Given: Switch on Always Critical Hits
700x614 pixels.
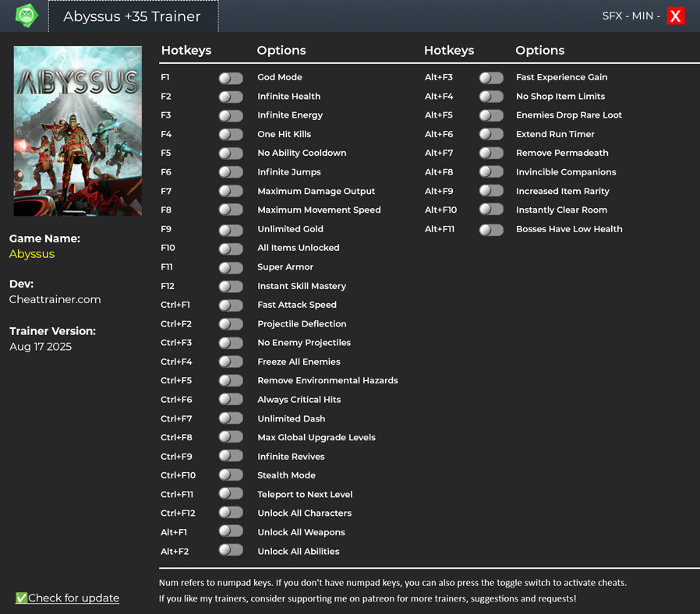Looking at the screenshot, I should (231, 400).
